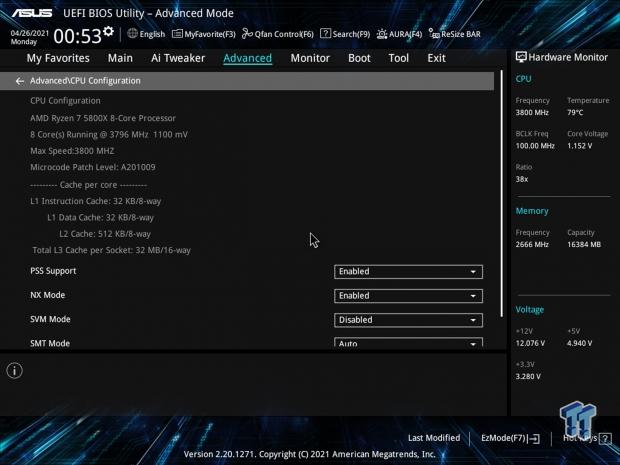Click L2 Cache: 512 KB/8-way line

click(x=105, y=234)
